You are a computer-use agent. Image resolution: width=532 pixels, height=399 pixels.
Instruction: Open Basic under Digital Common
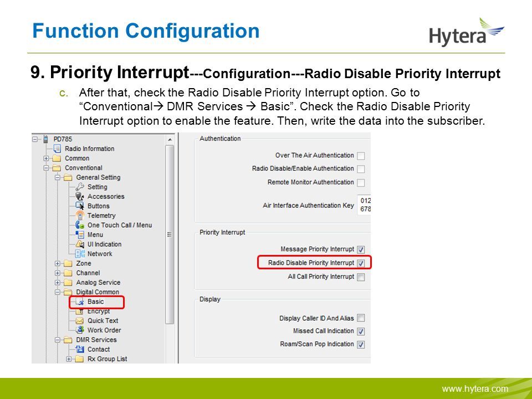coord(96,301)
